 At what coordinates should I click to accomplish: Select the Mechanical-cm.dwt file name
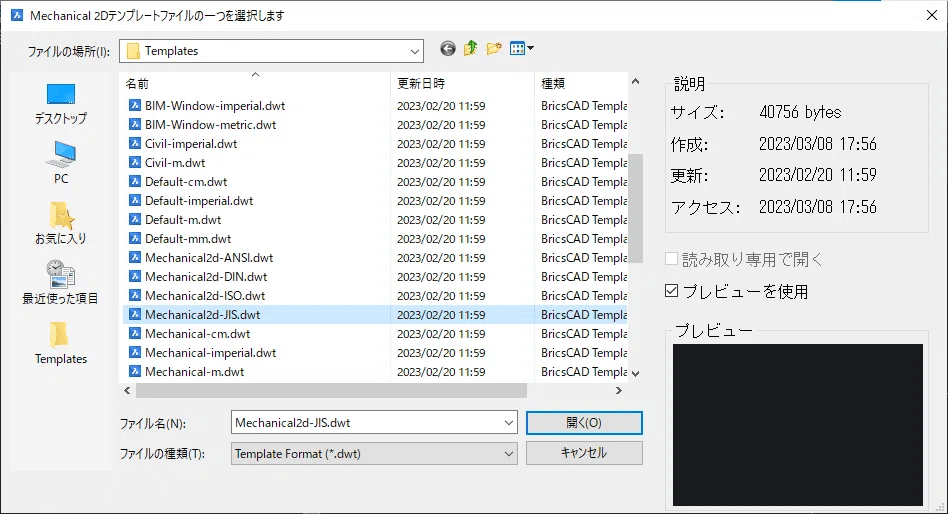(198, 333)
